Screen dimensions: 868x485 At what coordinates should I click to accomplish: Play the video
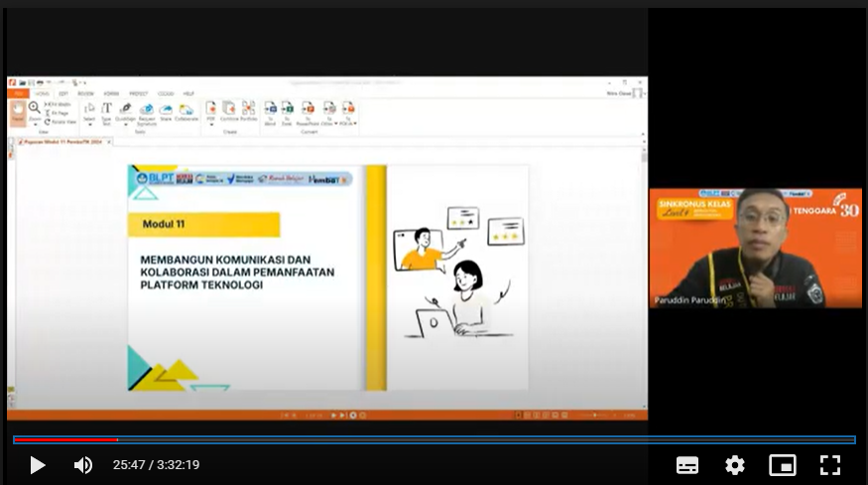point(37,465)
